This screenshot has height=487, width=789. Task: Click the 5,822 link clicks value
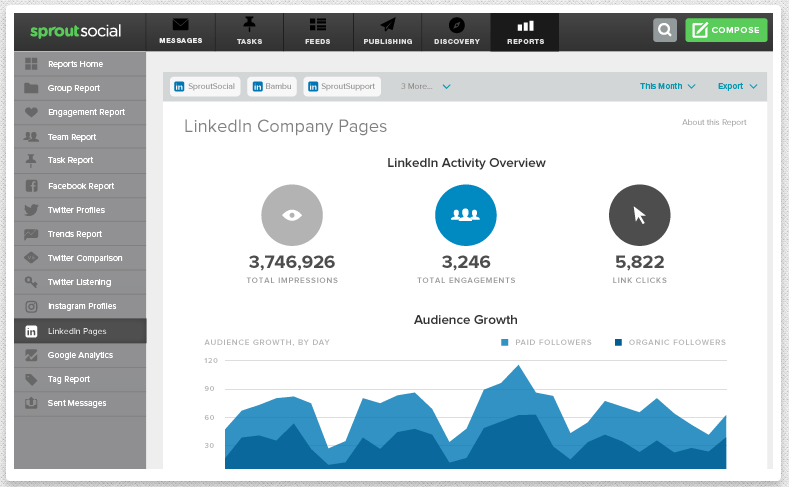640,262
